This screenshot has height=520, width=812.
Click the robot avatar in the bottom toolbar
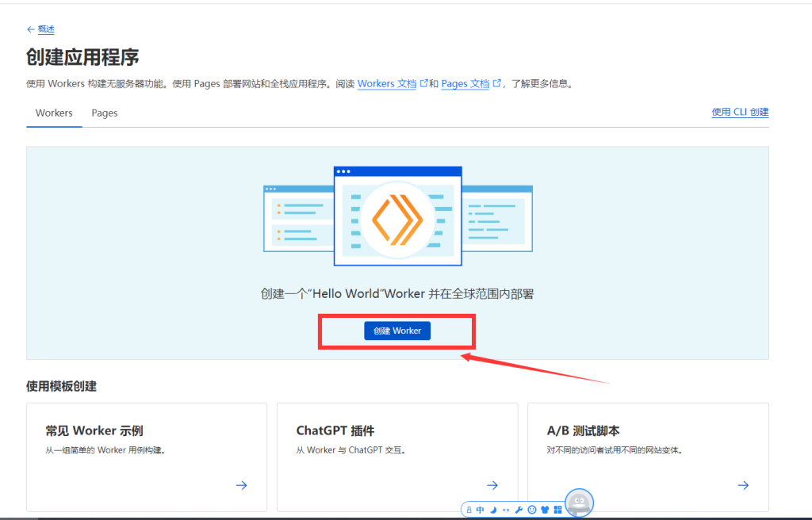[x=578, y=503]
